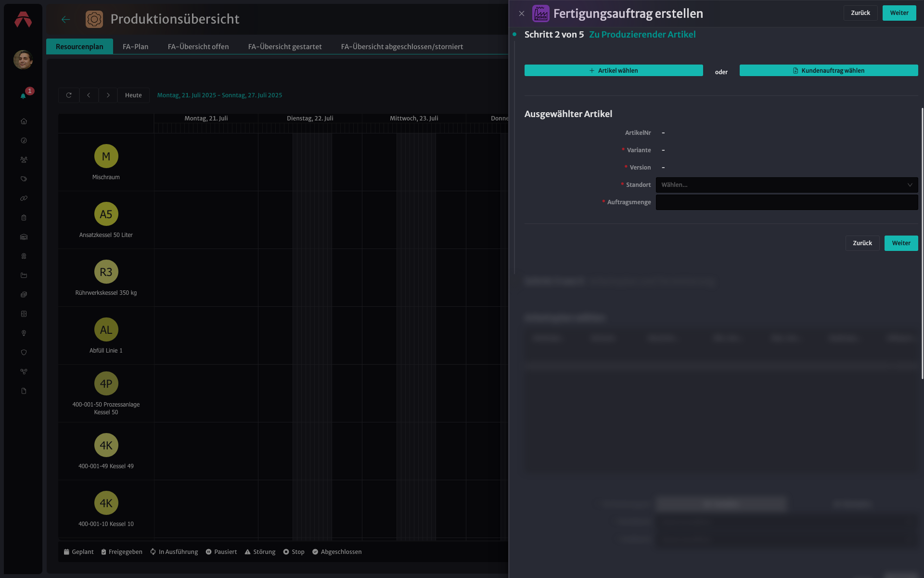The image size is (924, 578).
Task: Click the user avatar photo
Action: (x=23, y=60)
